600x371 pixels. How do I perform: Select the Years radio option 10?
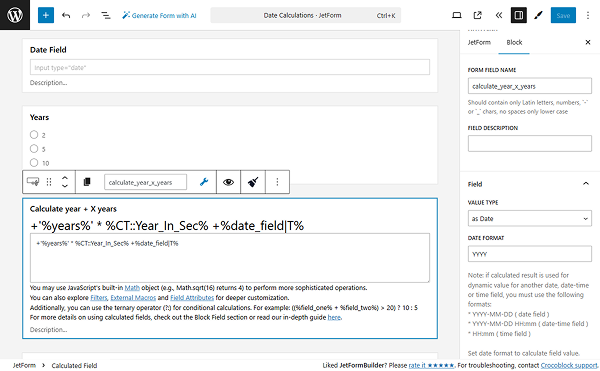(34, 163)
